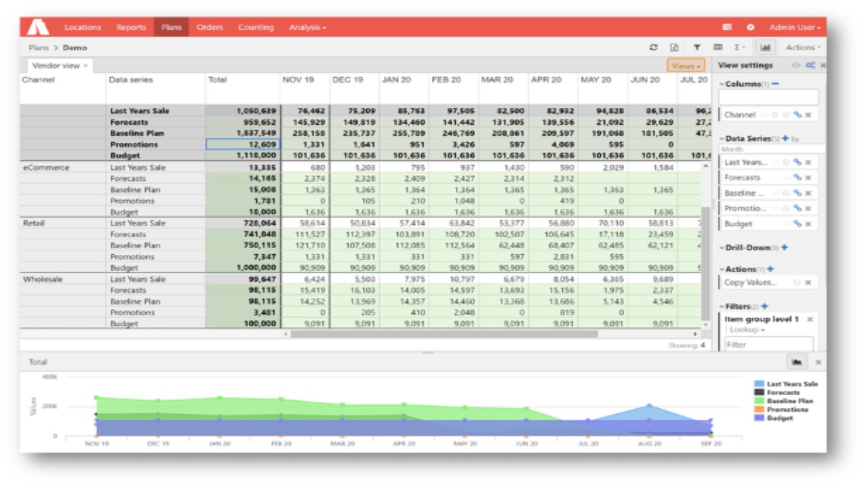Viewport: 868px width, 488px height.
Task: Open the sigma aggregation dropdown
Action: coord(739,47)
